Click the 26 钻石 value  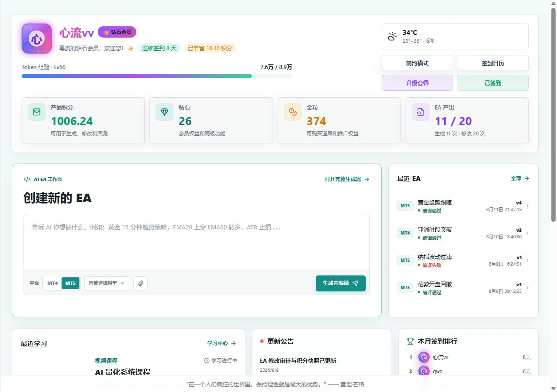click(x=185, y=121)
